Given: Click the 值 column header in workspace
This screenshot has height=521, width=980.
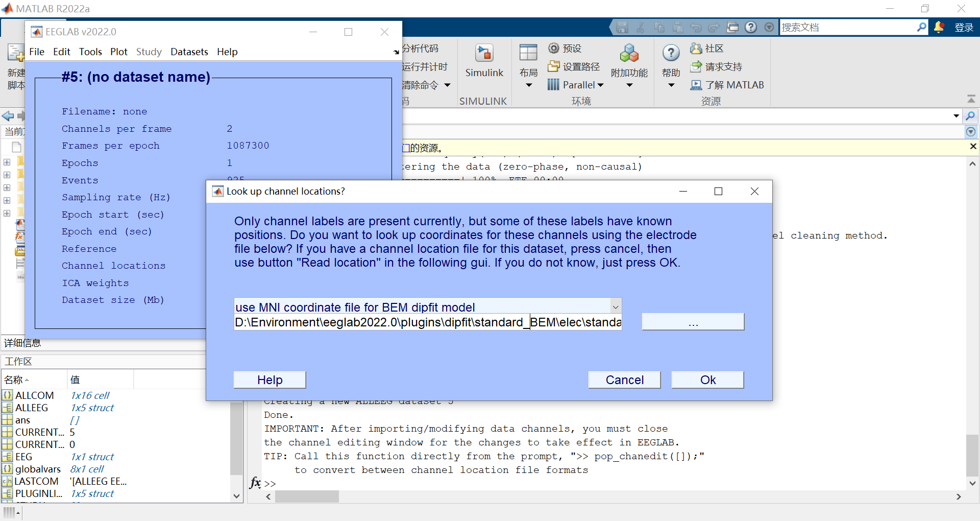Looking at the screenshot, I should 100,380.
